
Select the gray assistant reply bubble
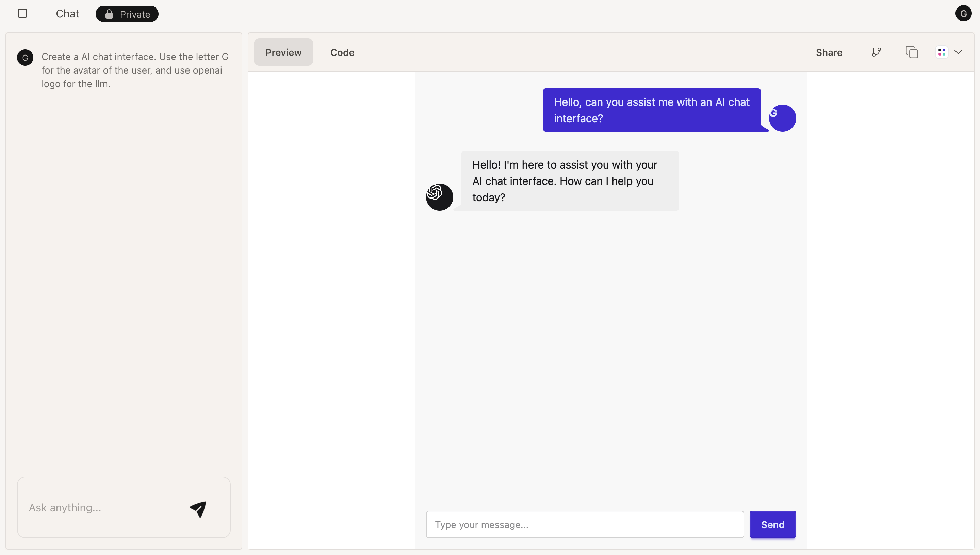click(x=570, y=181)
